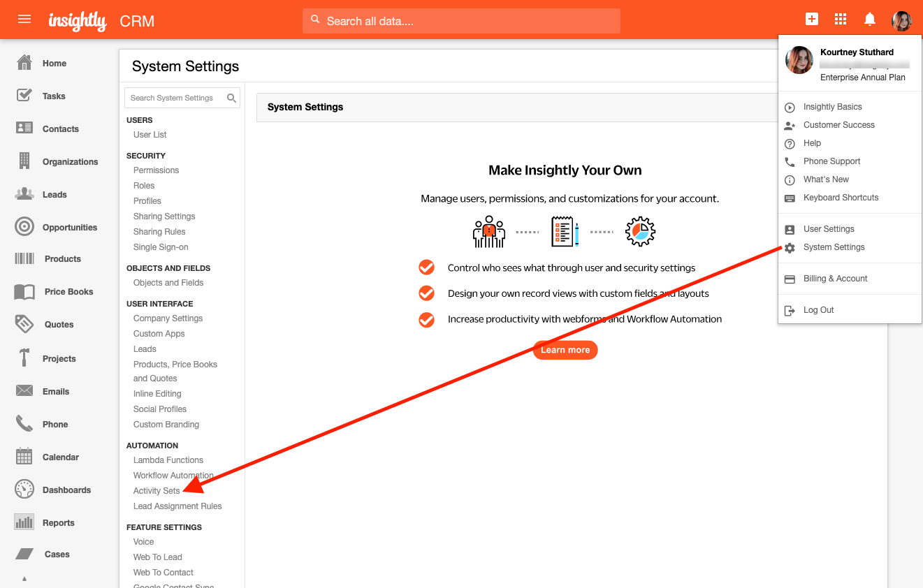Open Custom Apps settings

coord(159,334)
